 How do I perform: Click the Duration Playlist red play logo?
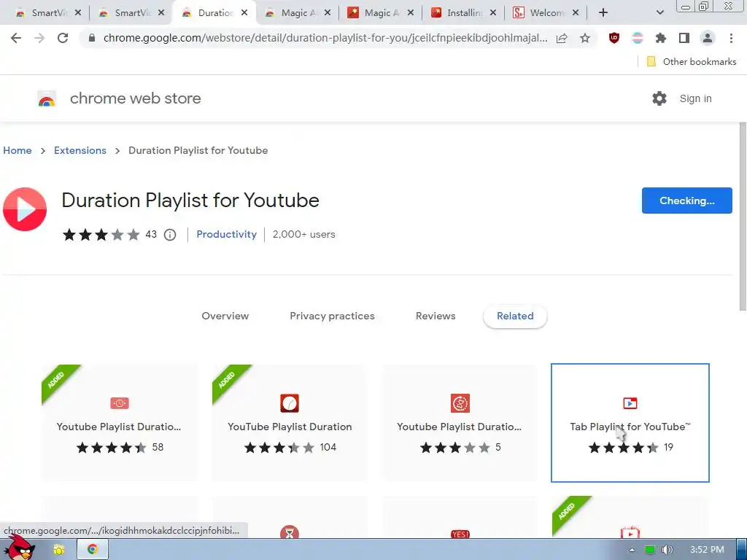25,209
